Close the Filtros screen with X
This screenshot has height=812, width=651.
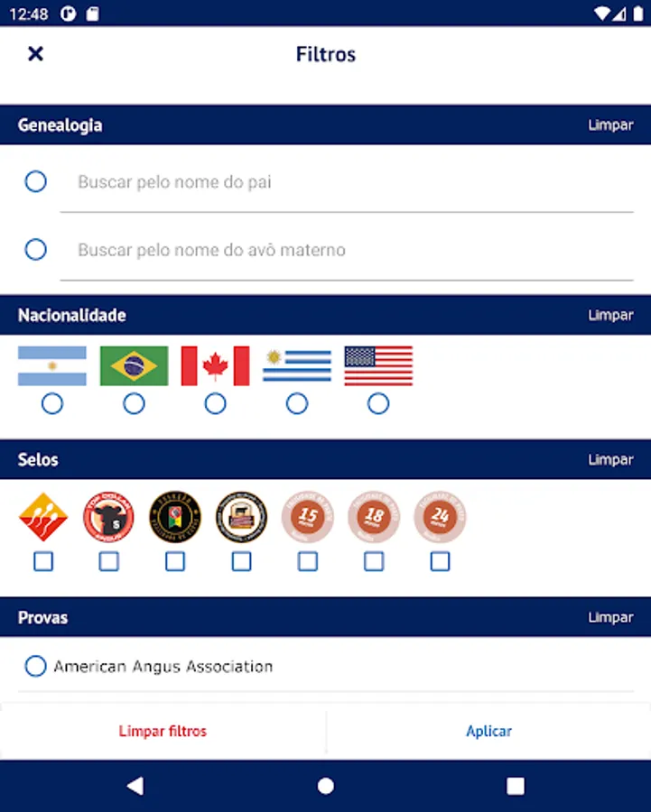tap(35, 54)
